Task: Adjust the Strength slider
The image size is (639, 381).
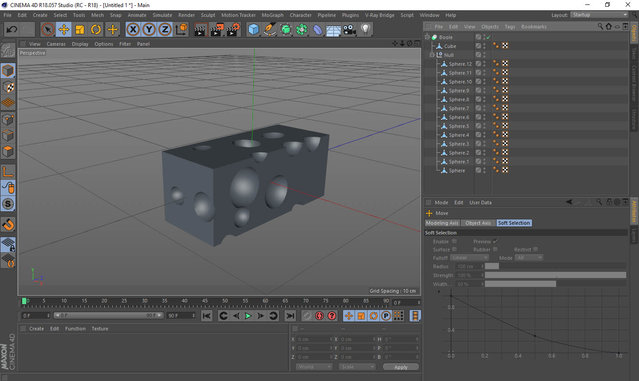Action: click(x=555, y=275)
